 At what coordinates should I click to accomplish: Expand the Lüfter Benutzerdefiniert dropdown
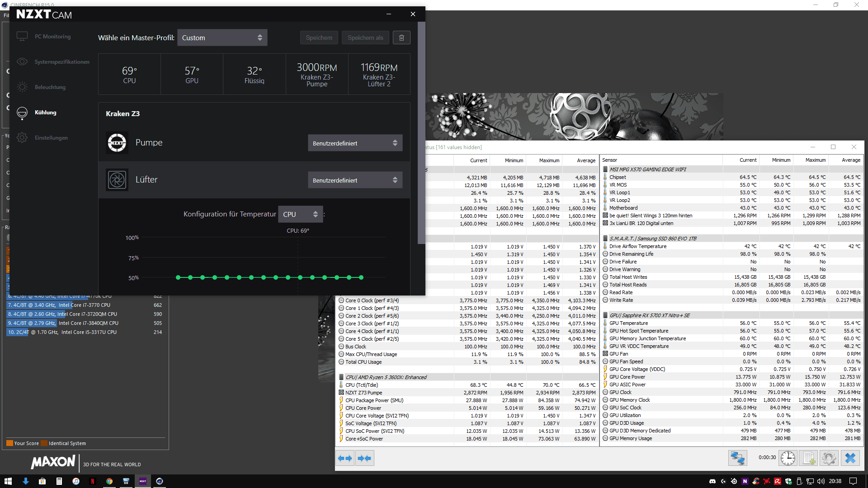click(355, 180)
